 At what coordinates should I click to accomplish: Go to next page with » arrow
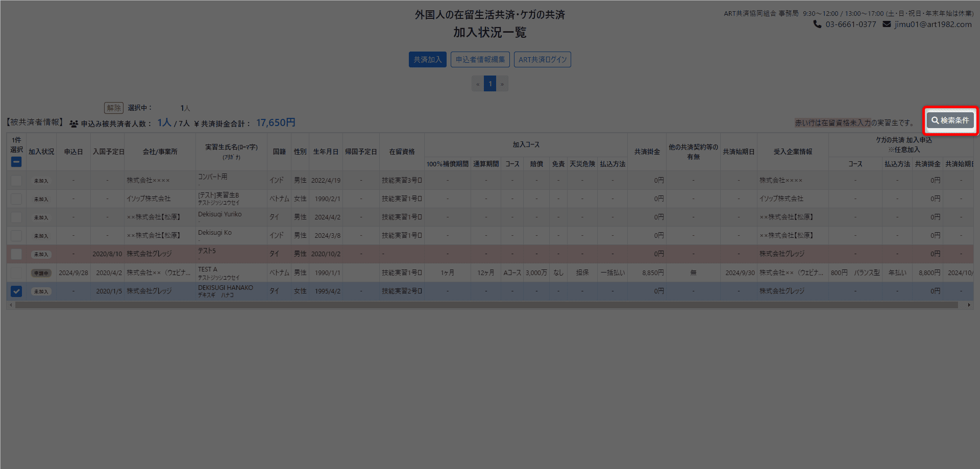[502, 84]
